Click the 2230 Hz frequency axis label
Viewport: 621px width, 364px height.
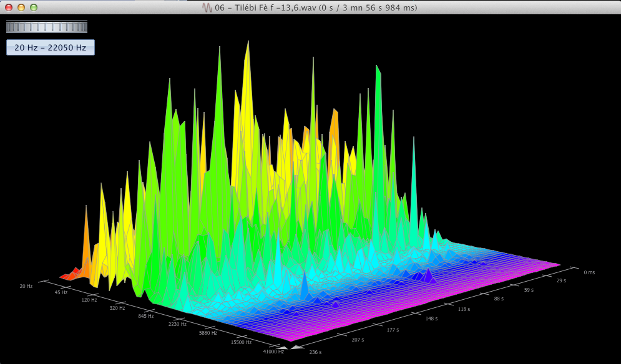177,324
